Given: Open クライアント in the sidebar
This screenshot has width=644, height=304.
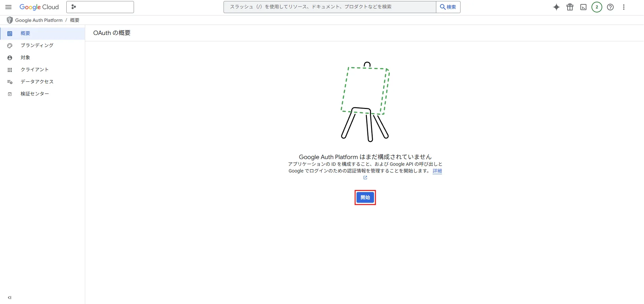Looking at the screenshot, I should click(42, 70).
